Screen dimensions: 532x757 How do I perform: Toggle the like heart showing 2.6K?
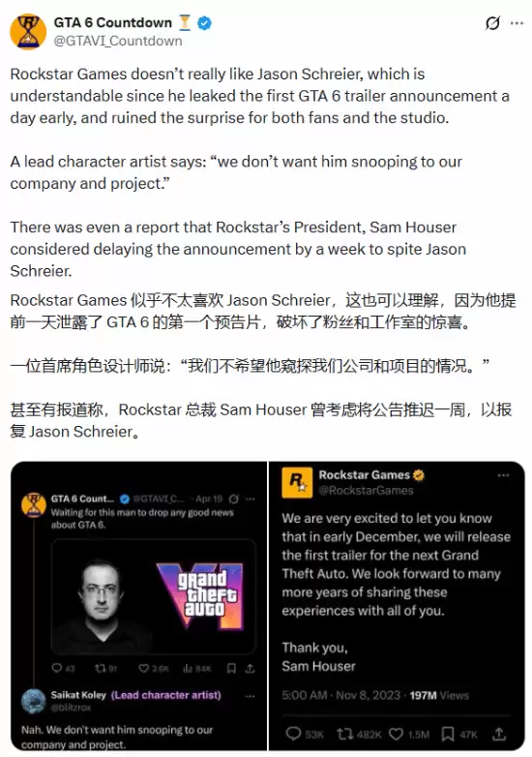tap(144, 669)
